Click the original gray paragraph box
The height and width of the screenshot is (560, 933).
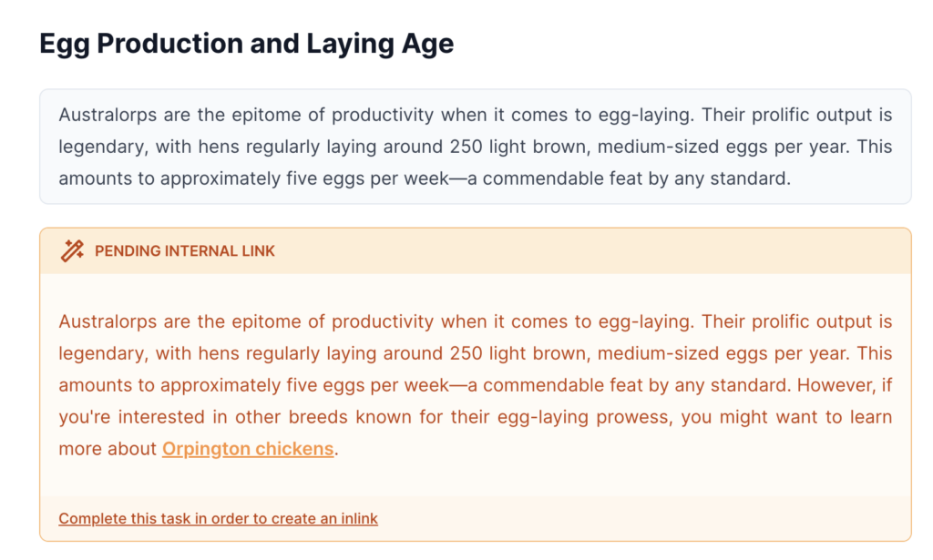tap(475, 147)
